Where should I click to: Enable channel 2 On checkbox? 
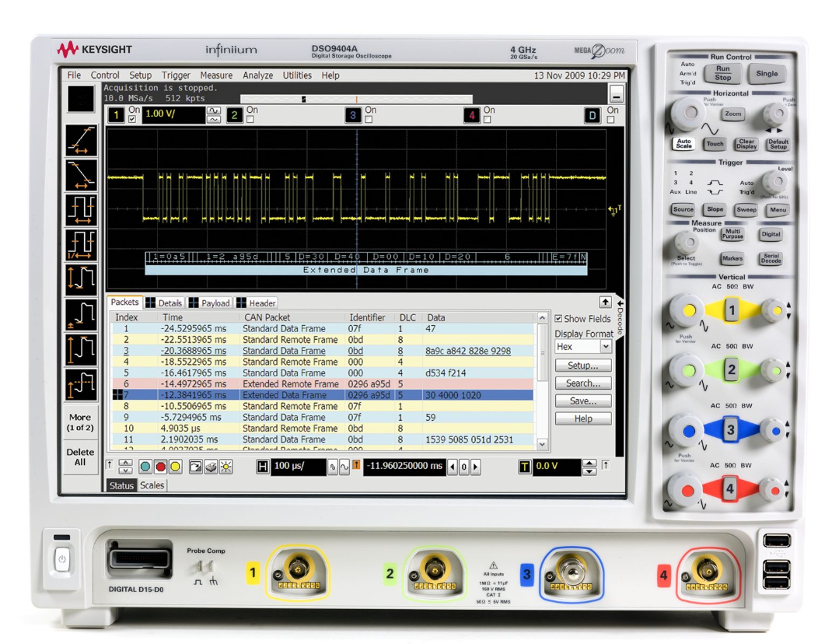click(x=250, y=119)
